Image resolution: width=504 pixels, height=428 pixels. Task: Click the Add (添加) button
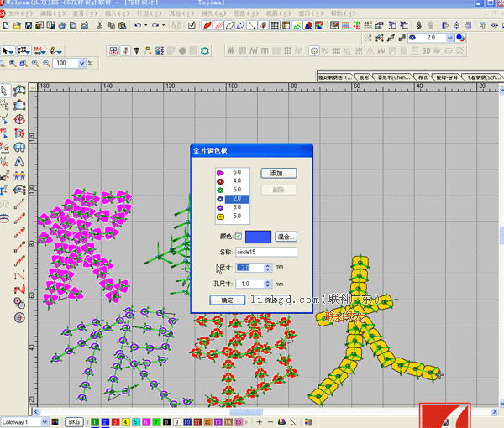click(278, 173)
